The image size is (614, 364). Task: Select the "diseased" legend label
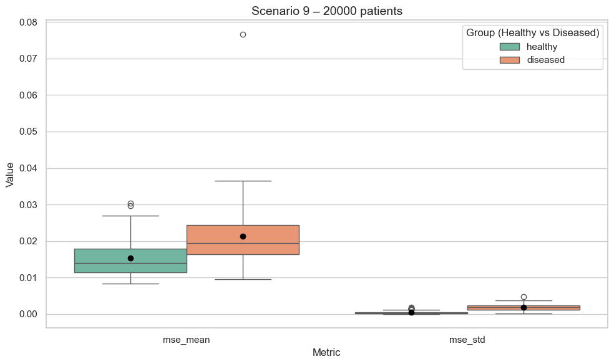pos(545,60)
